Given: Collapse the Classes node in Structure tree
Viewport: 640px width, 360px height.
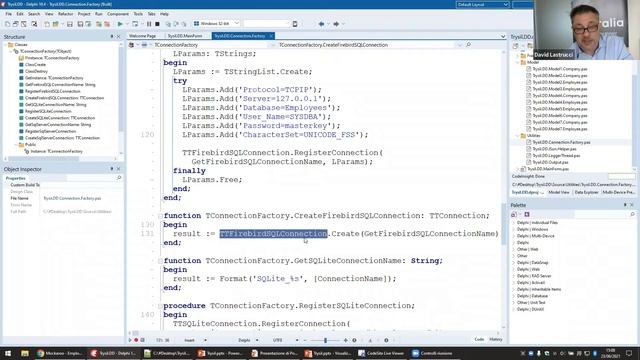Looking at the screenshot, I should tap(5, 44).
